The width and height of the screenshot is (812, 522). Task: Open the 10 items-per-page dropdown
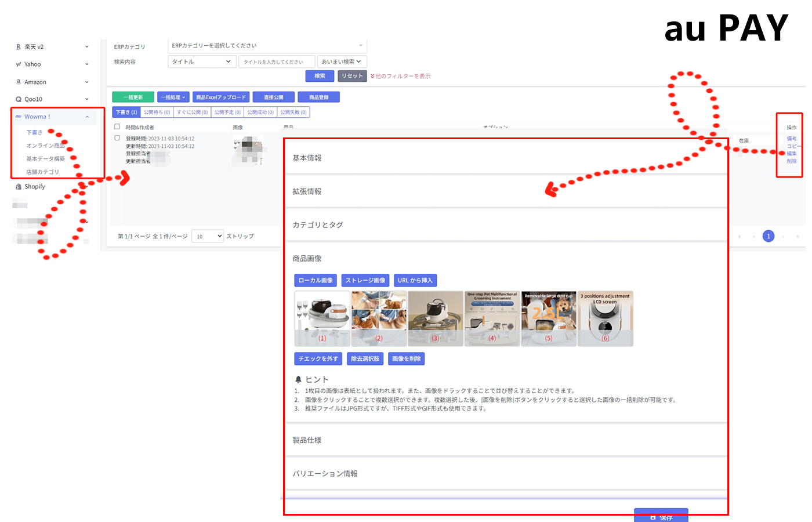(x=208, y=236)
